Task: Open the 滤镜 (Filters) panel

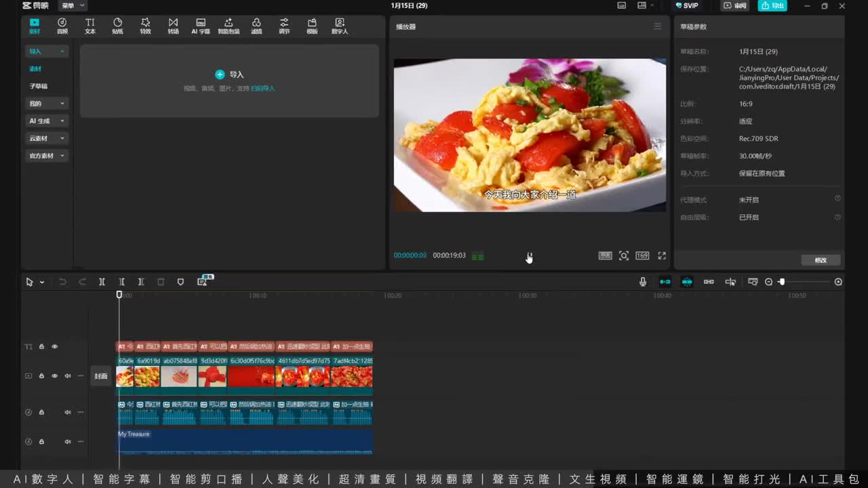Action: click(256, 26)
